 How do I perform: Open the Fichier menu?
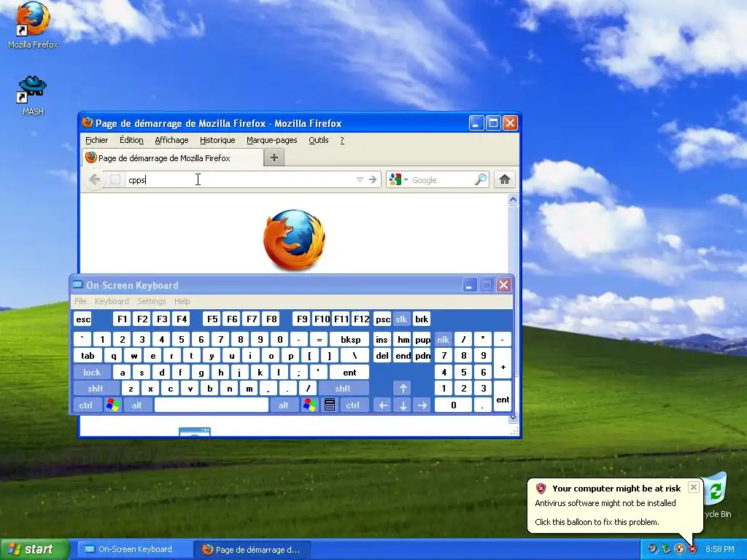coord(97,140)
